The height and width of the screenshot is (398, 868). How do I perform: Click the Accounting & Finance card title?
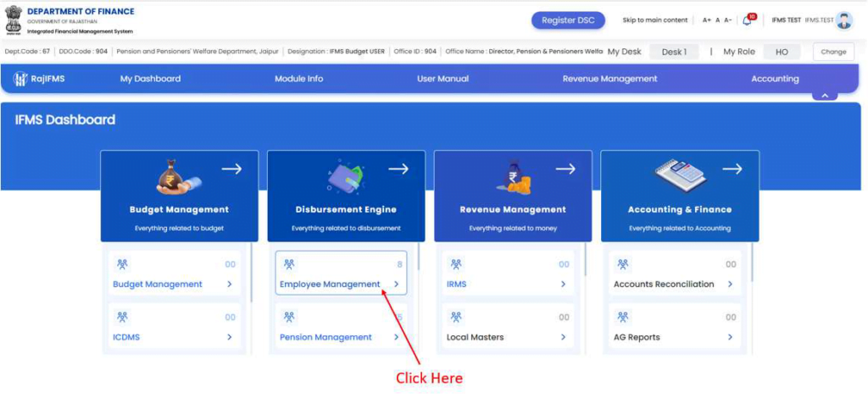click(x=680, y=210)
